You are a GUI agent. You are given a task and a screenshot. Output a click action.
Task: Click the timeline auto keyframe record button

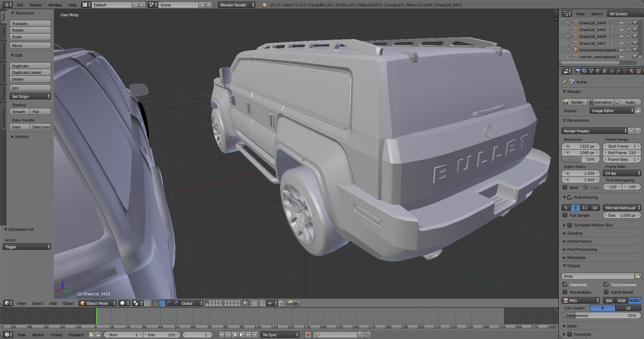(308, 335)
